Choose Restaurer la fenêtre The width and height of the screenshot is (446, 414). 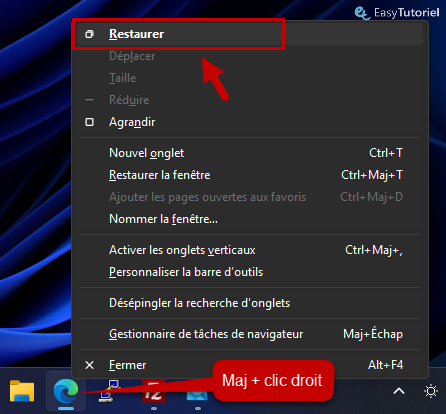250,175
